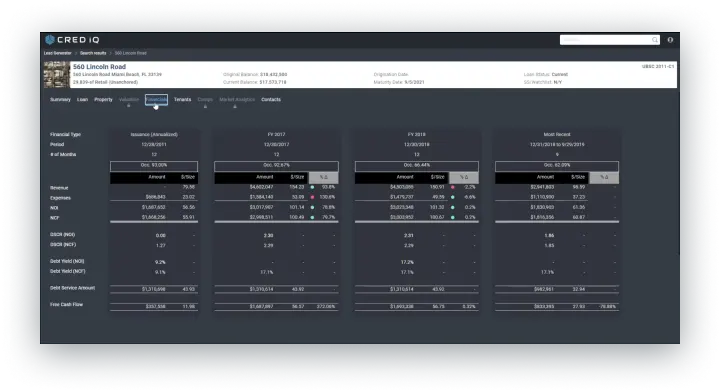
Task: Click red indicator dot beside FY 2018 Revenue
Action: point(453,187)
